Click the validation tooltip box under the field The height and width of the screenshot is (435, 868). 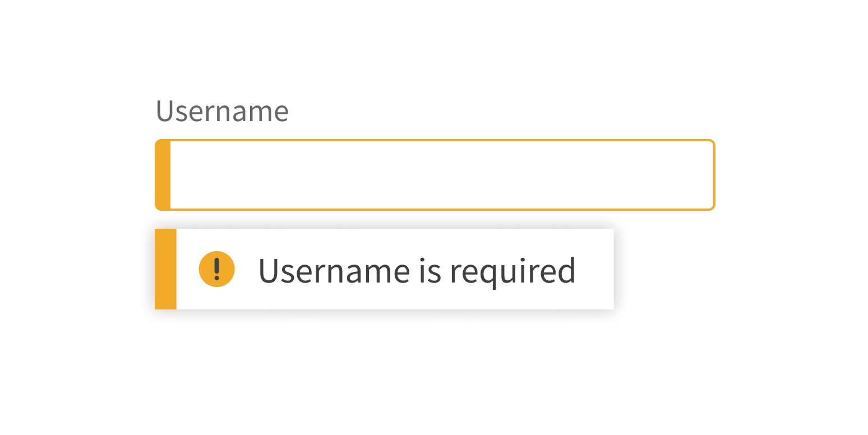click(384, 269)
